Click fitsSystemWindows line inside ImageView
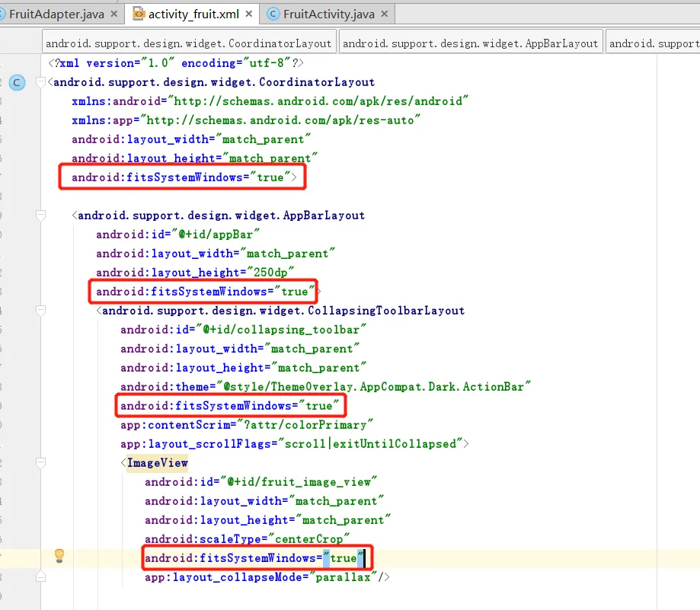This screenshot has width=700, height=610. [x=254, y=557]
